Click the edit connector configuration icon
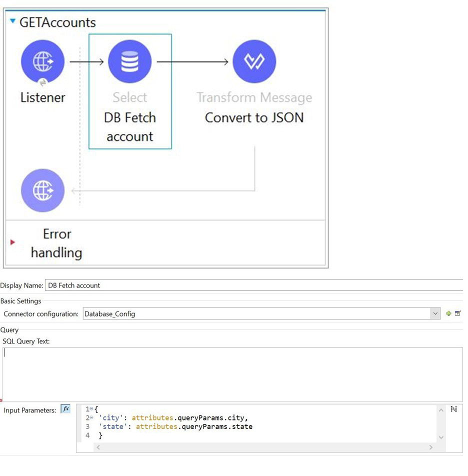 click(x=457, y=313)
